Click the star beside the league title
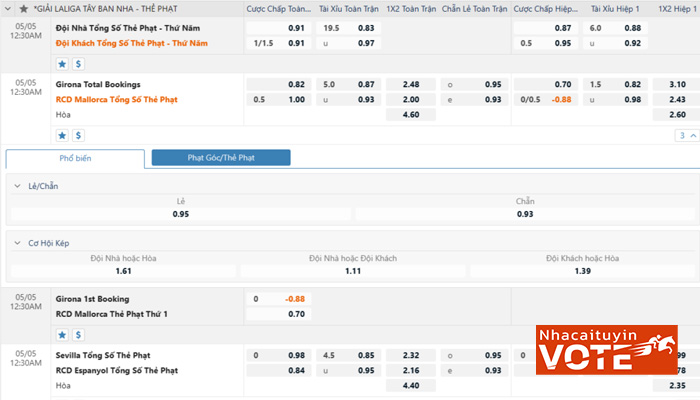The image size is (700, 400). 24,8
